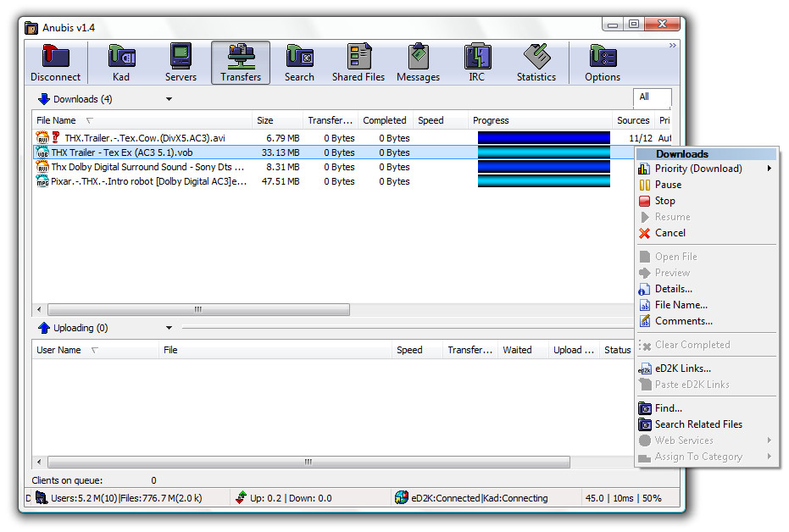The width and height of the screenshot is (789, 532).
Task: Click the Up/Down transfer arrows icon
Action: pyautogui.click(x=241, y=498)
